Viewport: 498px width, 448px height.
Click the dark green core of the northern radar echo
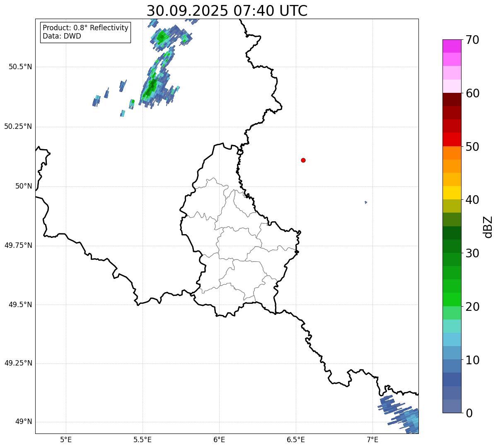pyautogui.click(x=152, y=86)
